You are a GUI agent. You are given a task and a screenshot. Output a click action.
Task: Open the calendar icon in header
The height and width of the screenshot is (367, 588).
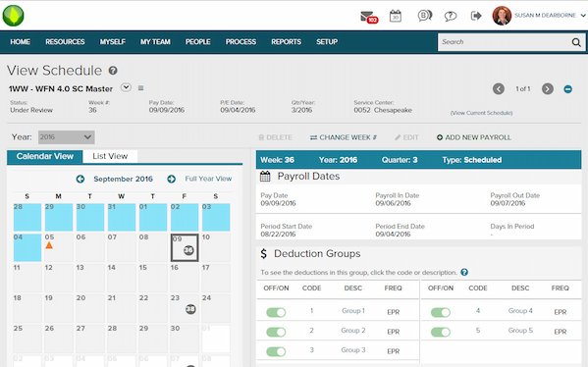[x=396, y=16]
